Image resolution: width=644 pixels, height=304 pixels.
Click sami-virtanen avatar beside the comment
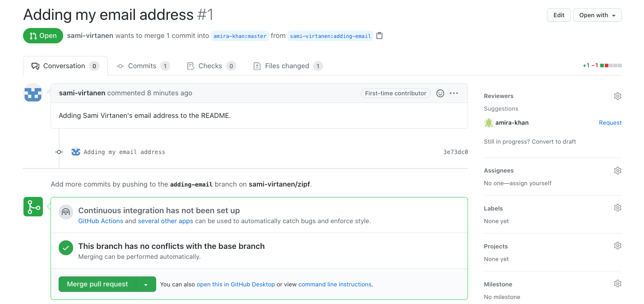pos(33,93)
